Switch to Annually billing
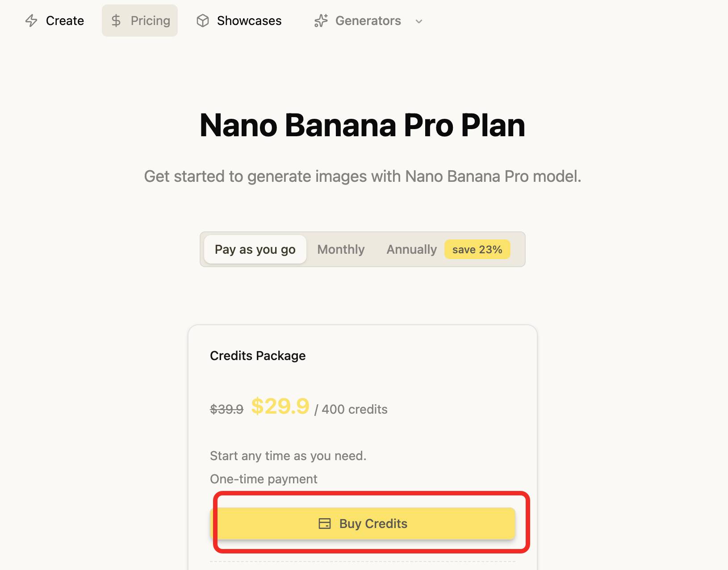Viewport: 728px width, 570px height. [x=411, y=249]
